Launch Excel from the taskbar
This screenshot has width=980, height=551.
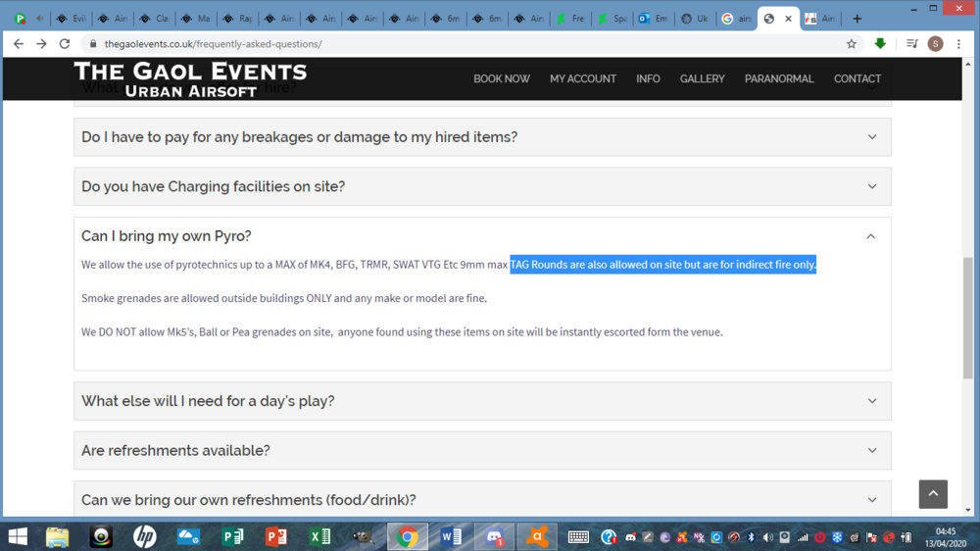click(319, 537)
